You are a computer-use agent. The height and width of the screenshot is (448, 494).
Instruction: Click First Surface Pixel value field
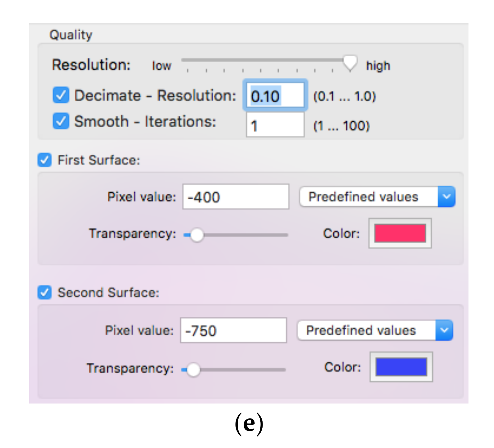[235, 197]
